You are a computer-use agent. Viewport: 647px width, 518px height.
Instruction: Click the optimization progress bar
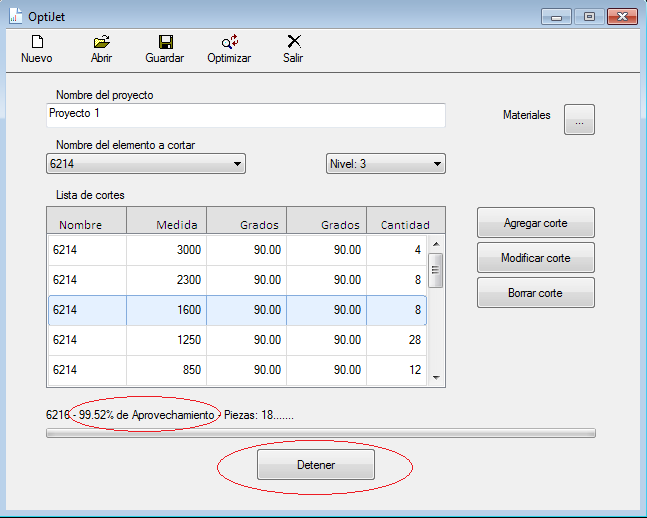point(320,433)
